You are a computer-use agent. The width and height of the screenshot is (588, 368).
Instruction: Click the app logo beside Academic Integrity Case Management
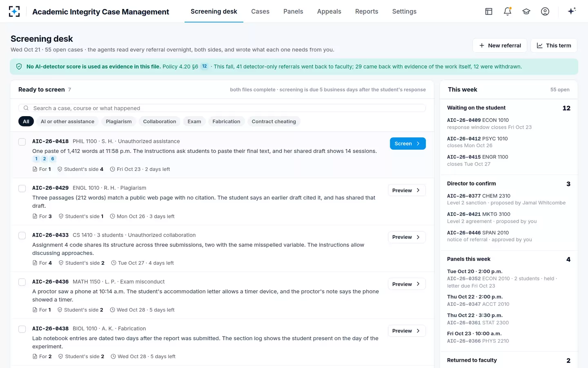14,11
